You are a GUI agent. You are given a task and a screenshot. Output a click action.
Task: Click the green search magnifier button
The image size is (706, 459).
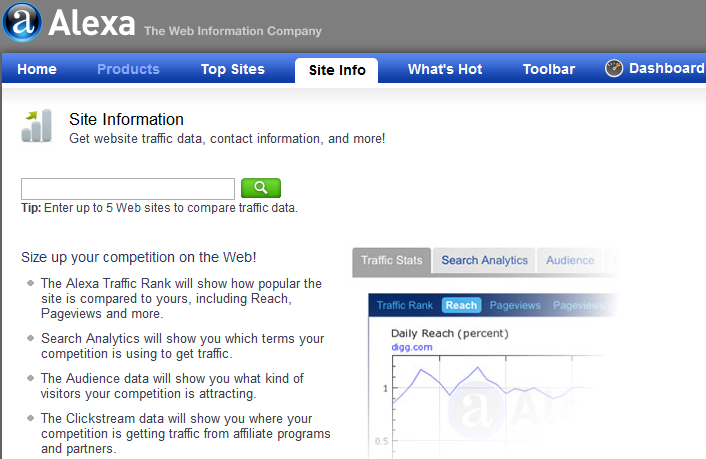pos(261,188)
